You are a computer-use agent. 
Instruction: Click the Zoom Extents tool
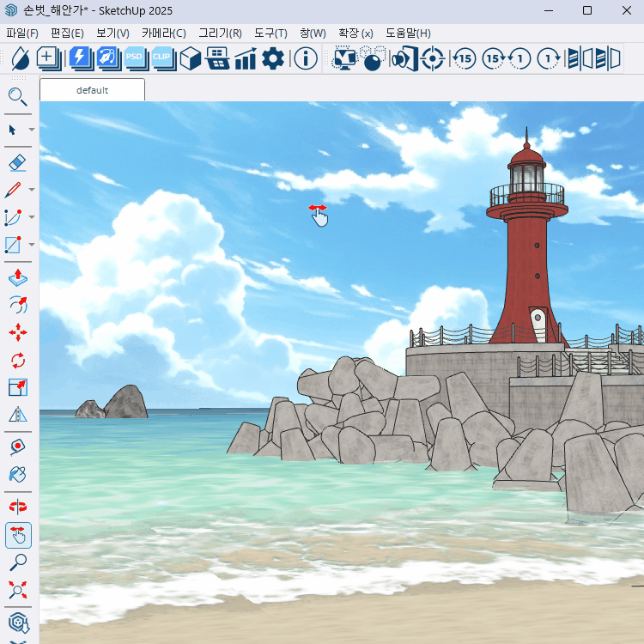coord(17,590)
